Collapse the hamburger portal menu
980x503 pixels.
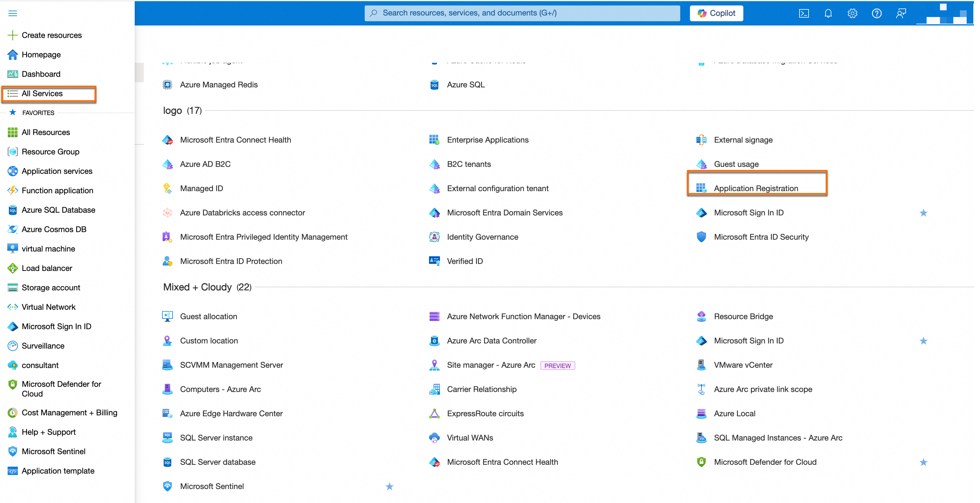click(x=12, y=14)
